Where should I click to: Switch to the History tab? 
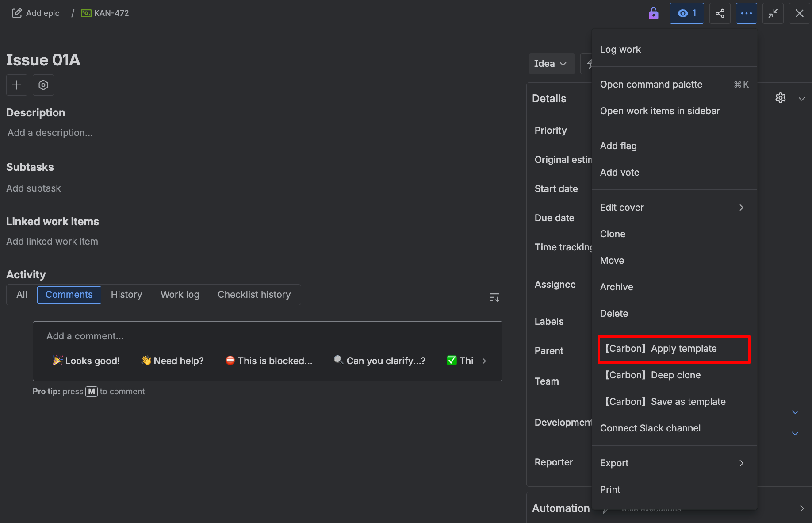(126, 294)
